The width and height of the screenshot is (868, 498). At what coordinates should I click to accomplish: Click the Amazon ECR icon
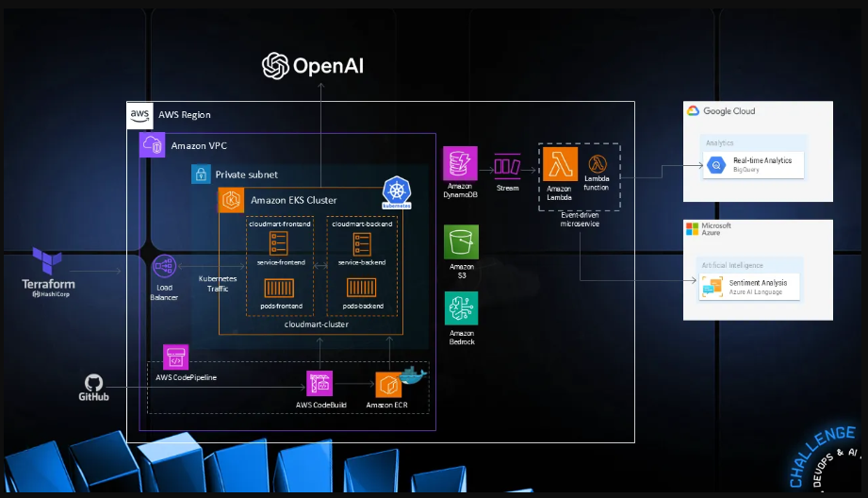pyautogui.click(x=388, y=385)
